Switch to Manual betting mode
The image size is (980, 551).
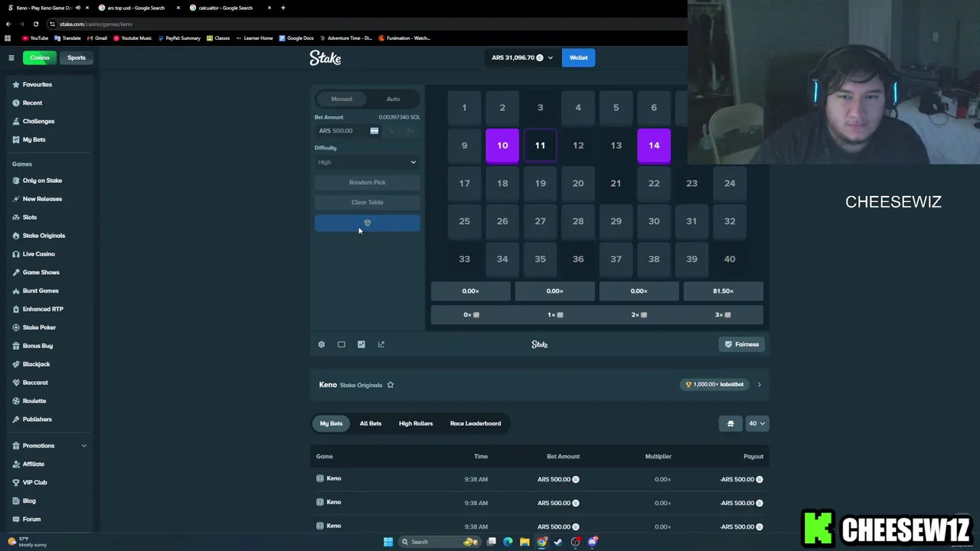point(341,99)
